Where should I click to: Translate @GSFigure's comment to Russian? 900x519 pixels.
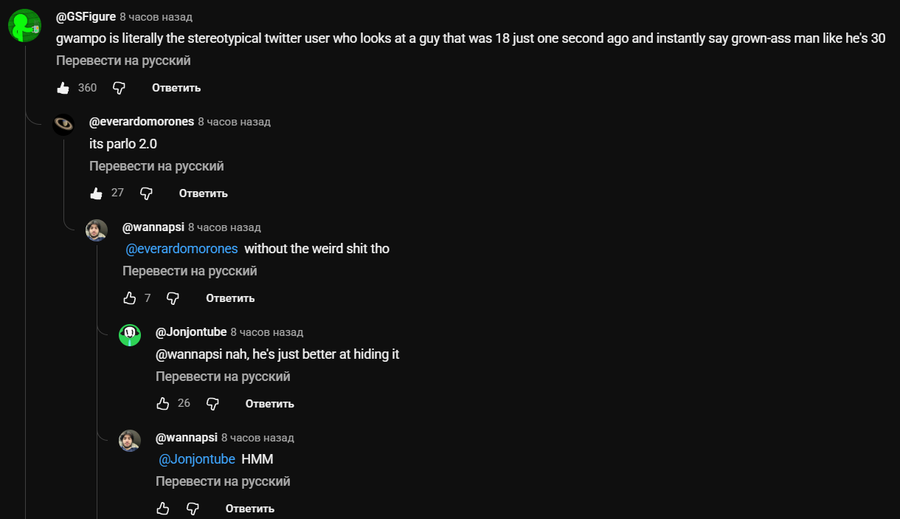[x=123, y=61]
